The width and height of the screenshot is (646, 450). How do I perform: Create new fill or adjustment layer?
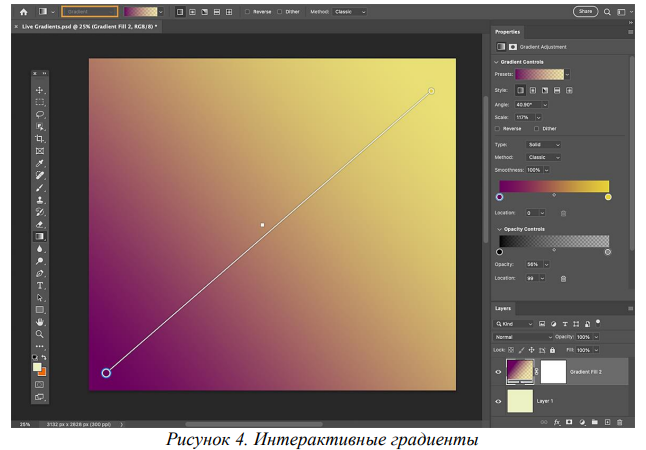point(582,422)
